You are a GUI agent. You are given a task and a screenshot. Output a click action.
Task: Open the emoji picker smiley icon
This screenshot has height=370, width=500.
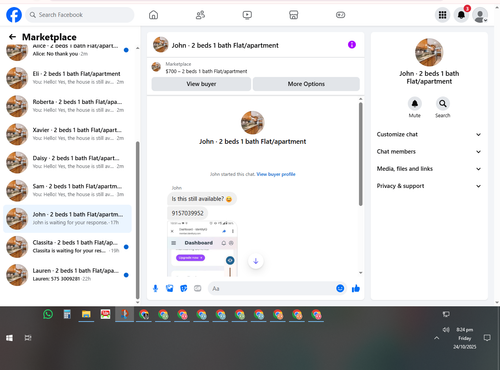(340, 288)
